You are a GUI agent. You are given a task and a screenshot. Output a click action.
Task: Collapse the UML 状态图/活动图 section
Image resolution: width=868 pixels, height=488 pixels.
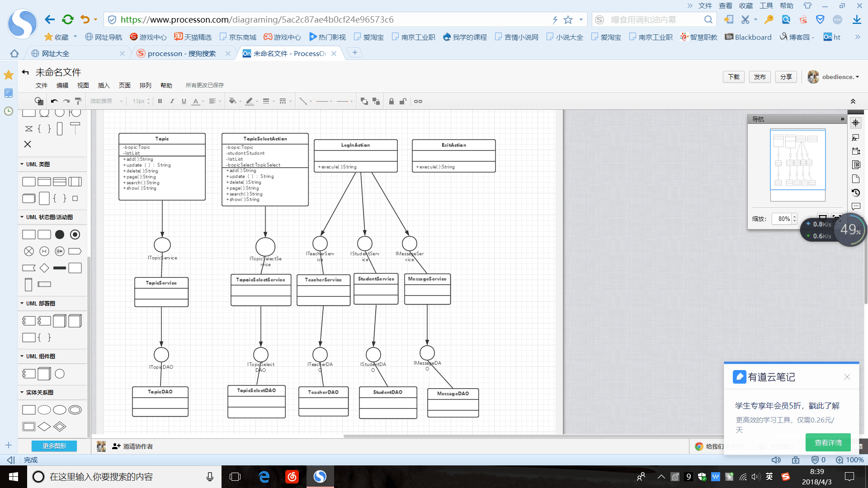(47, 217)
